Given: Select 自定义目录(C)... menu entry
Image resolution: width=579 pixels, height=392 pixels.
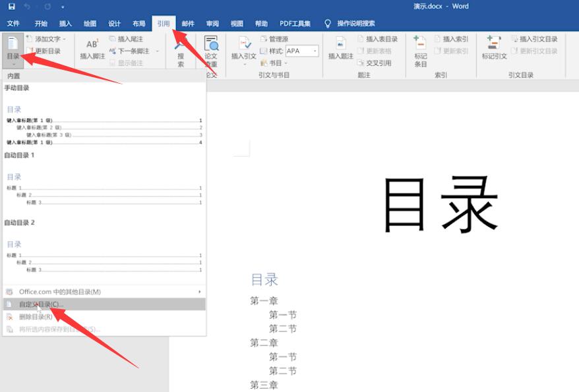Looking at the screenshot, I should coord(104,304).
